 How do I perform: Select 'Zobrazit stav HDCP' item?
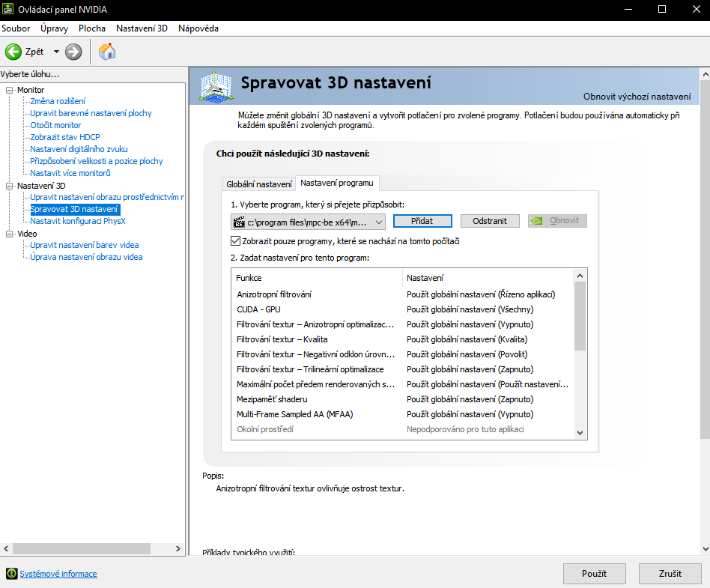coord(64,137)
